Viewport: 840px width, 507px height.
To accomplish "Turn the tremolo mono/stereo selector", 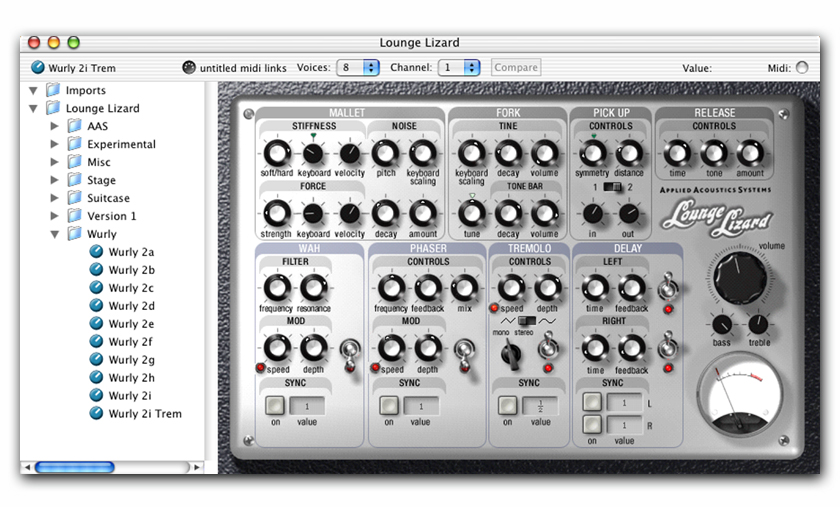I will [512, 355].
